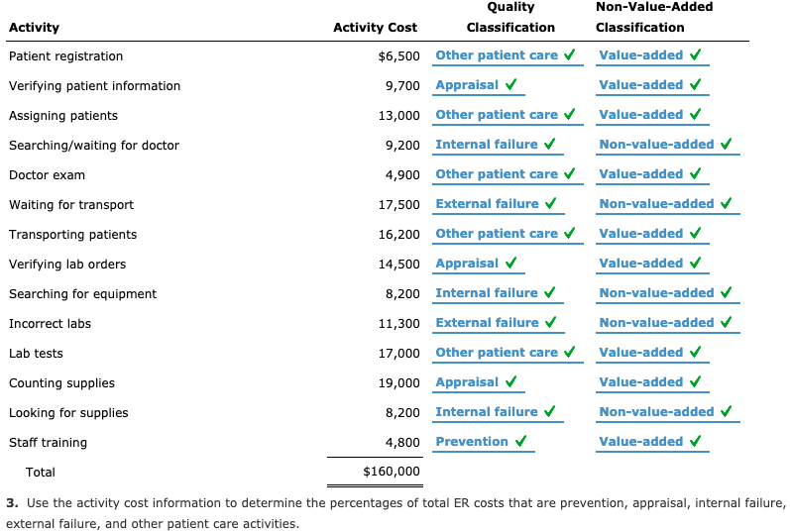Click the Quality Classification column header
The image size is (790, 532).
tap(510, 17)
